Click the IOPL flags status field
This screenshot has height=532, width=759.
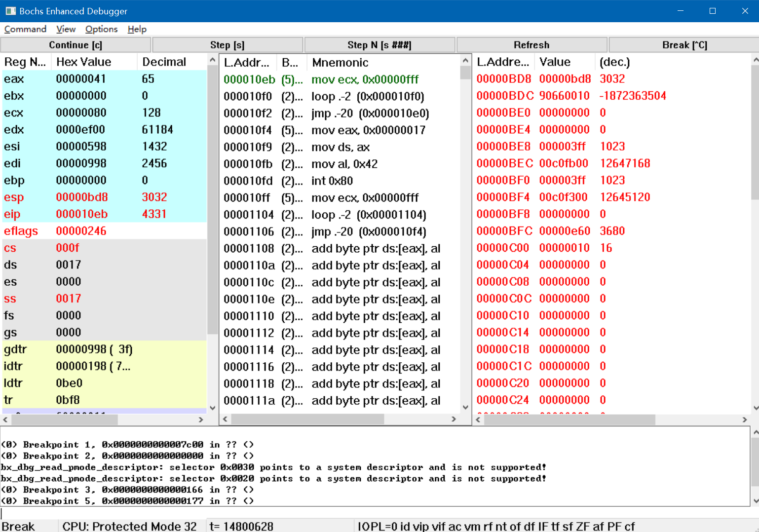coord(556,526)
